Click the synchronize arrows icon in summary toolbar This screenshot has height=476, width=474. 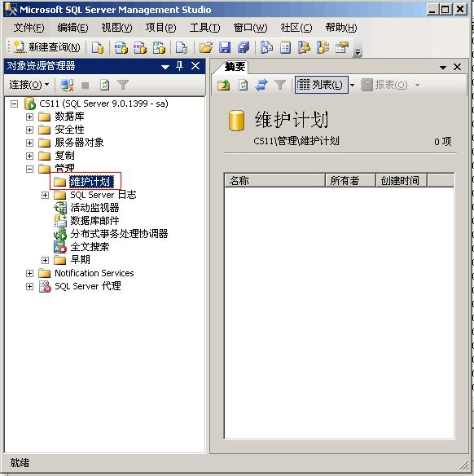click(x=261, y=85)
